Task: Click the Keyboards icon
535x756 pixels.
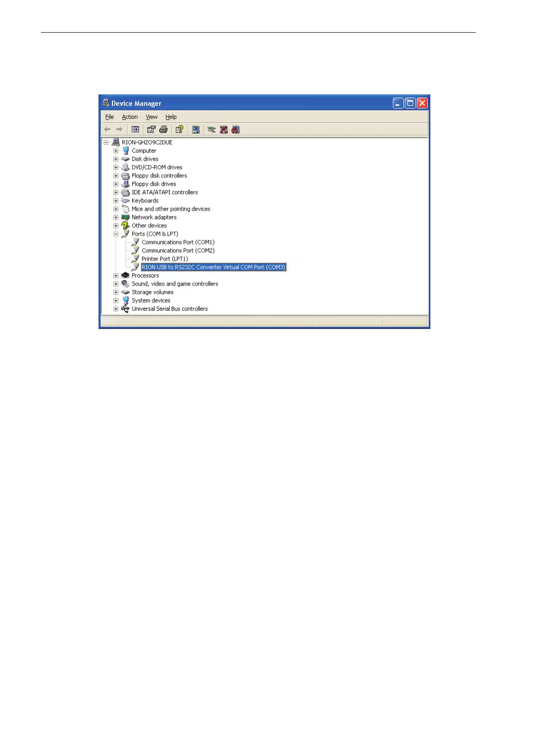Action: click(125, 201)
